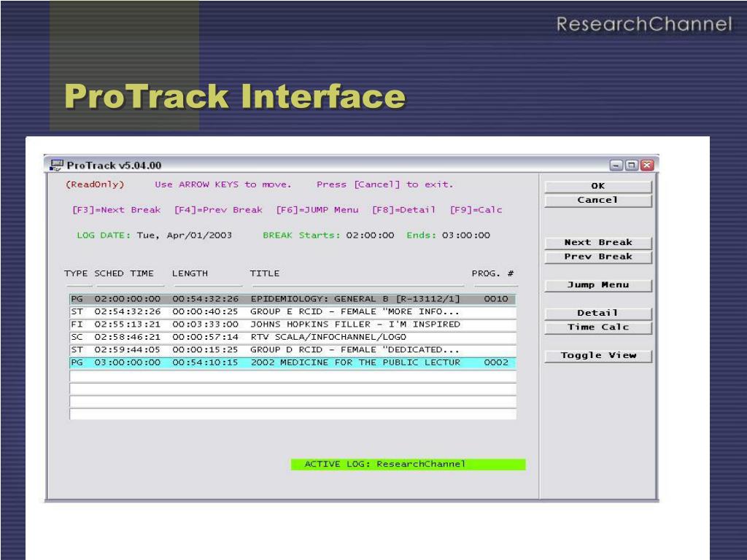Click length value 00:54:10:15
747x560 pixels.
click(205, 363)
